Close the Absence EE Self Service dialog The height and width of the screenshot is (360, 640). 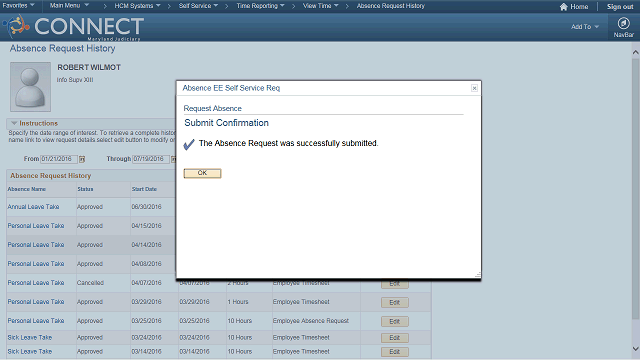pos(474,88)
